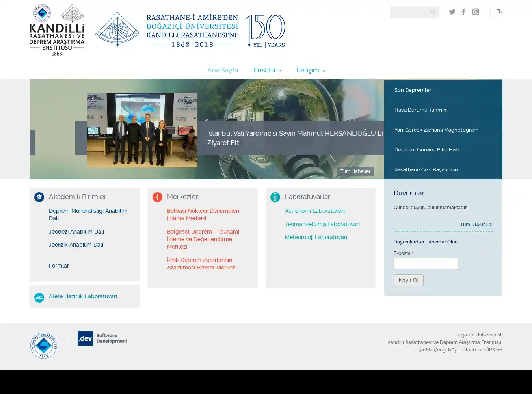This screenshot has width=532, height=394.
Task: Open Jeodezi Anabilim Dalı
Action: [76, 232]
